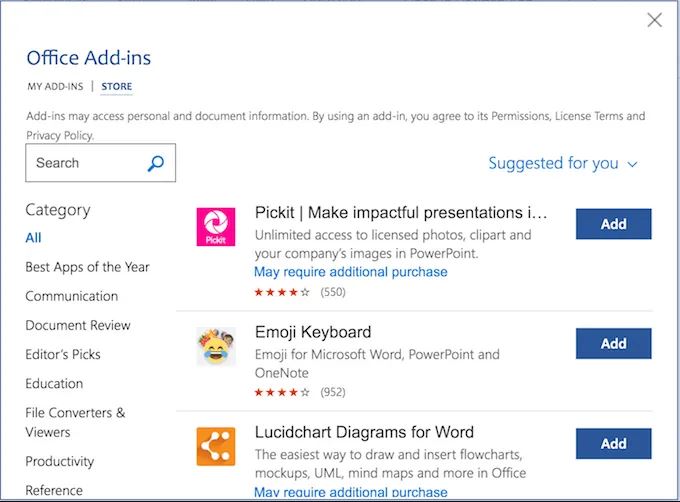The image size is (680, 502).
Task: Click Emoji Keyboard star rating
Action: (x=282, y=392)
